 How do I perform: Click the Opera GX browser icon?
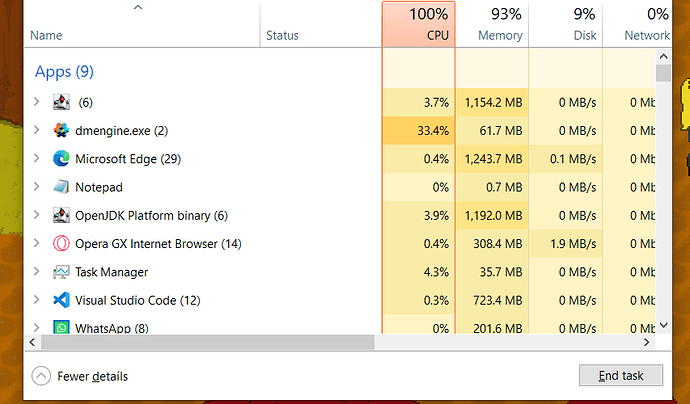click(x=61, y=243)
